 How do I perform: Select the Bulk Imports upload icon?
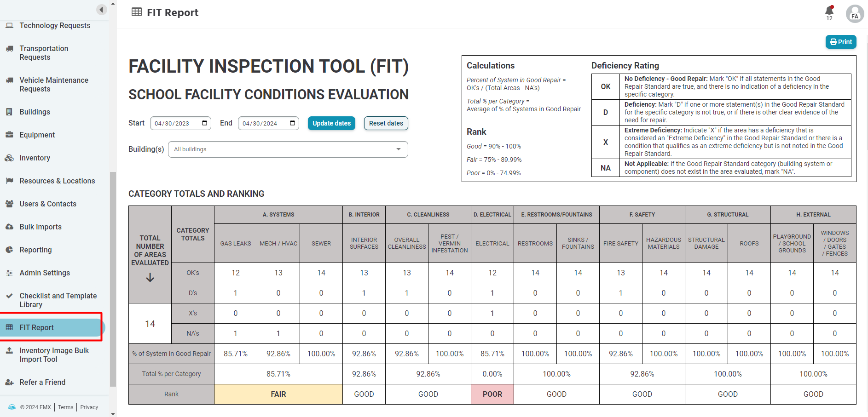click(10, 227)
